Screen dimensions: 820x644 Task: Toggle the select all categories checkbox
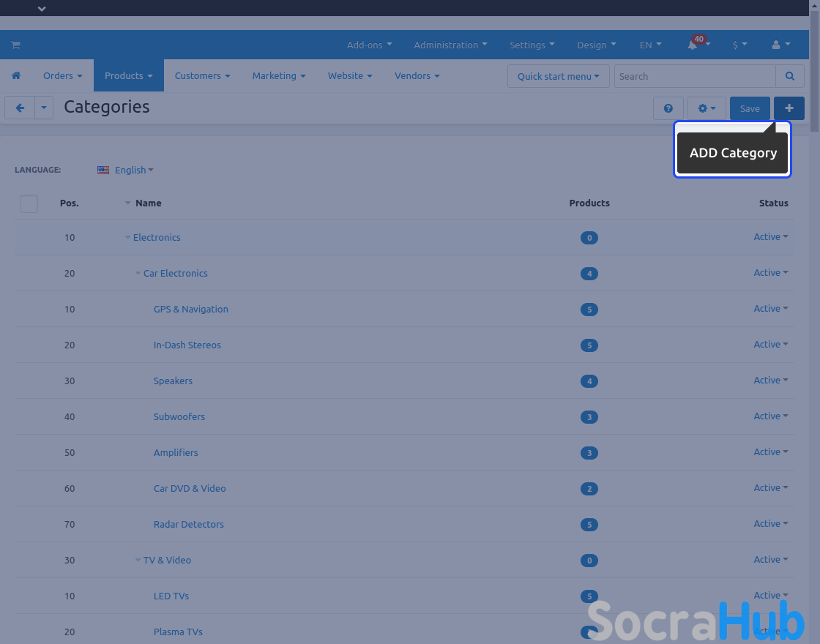point(29,203)
